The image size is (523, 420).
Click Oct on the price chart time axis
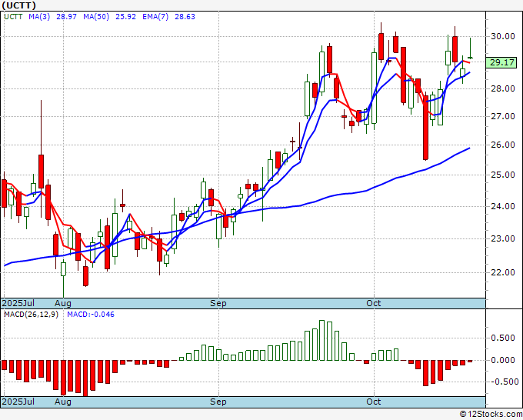point(374,303)
